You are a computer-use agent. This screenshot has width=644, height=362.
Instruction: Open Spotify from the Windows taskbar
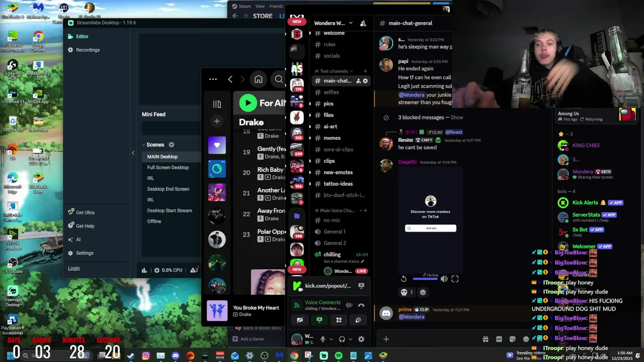click(x=339, y=356)
